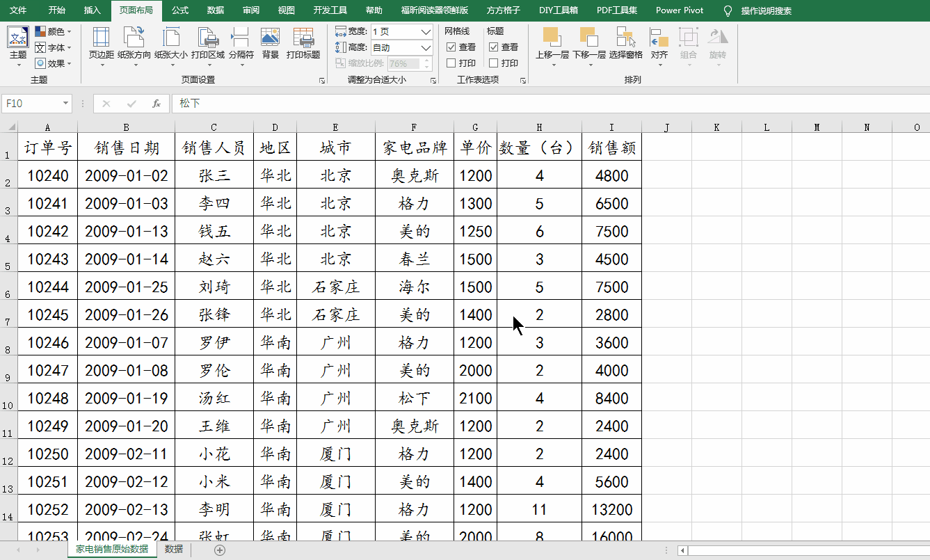
Task: Select column header F
Action: pos(415,127)
